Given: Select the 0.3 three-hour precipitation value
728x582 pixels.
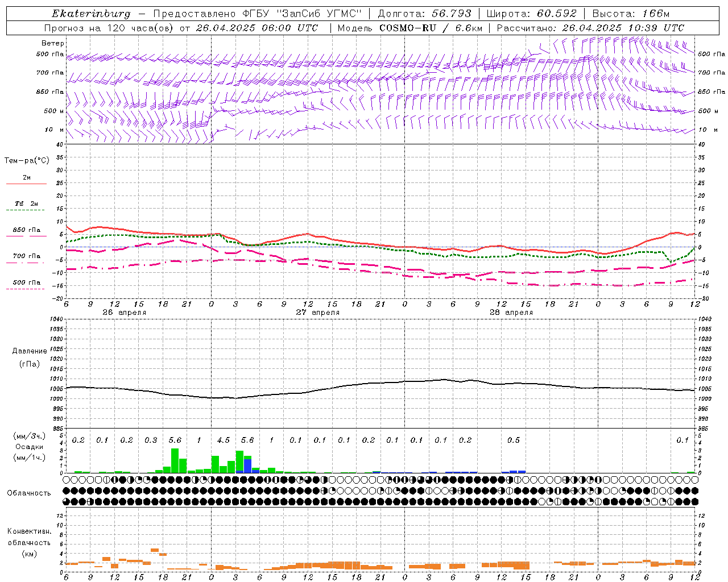Looking at the screenshot, I should (151, 440).
